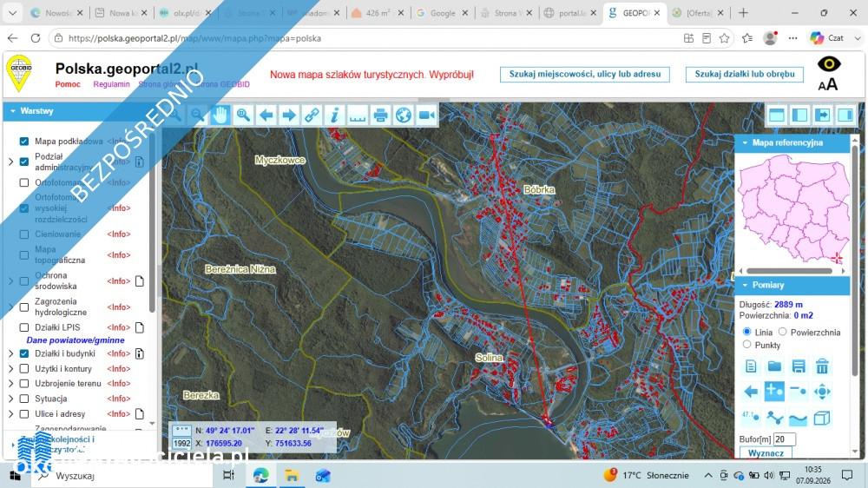Viewport: 868px width, 488px height.
Task: Expand Użytki i kontury tree node
Action: [x=10, y=369]
